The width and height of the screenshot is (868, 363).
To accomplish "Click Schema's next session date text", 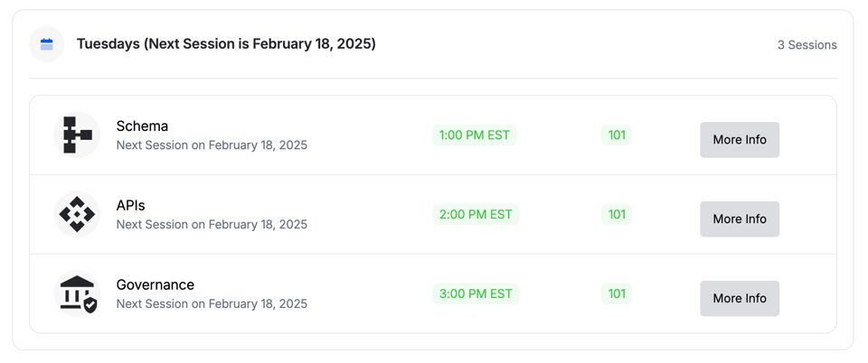I will pos(212,145).
